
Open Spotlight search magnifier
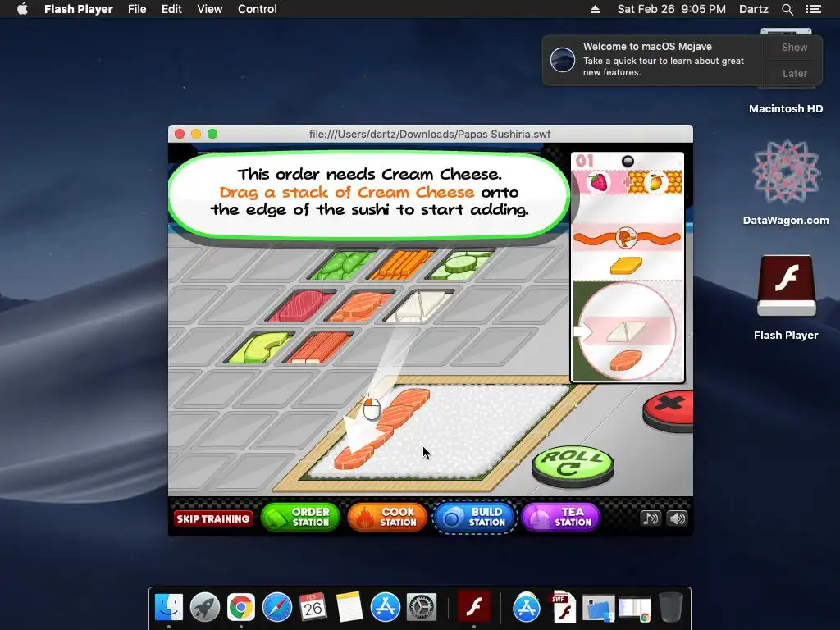[x=787, y=9]
